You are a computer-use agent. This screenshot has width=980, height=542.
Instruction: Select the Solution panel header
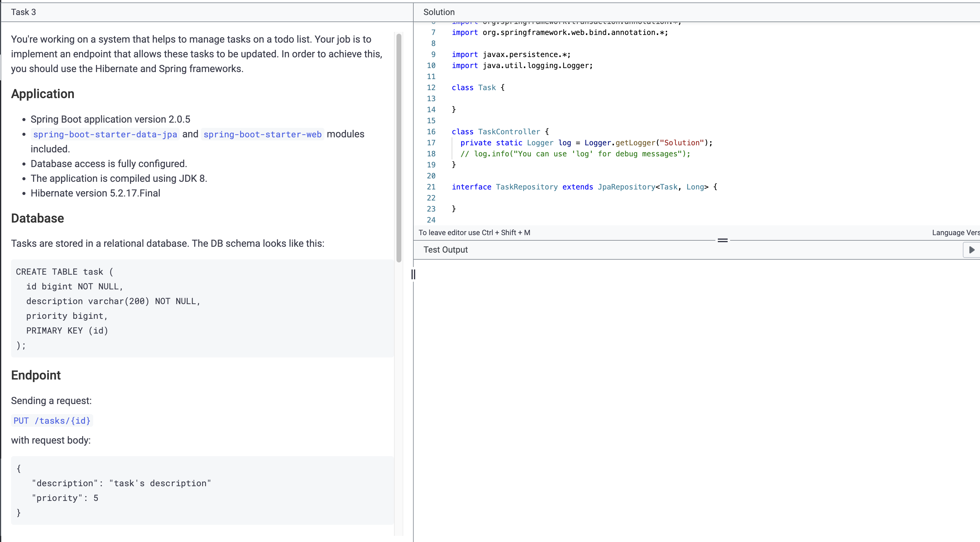pyautogui.click(x=439, y=12)
